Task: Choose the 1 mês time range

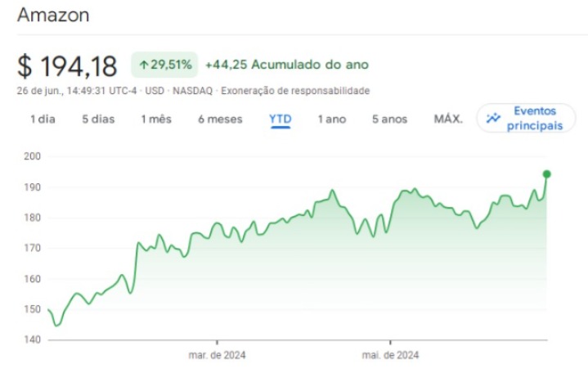Action: (x=156, y=119)
